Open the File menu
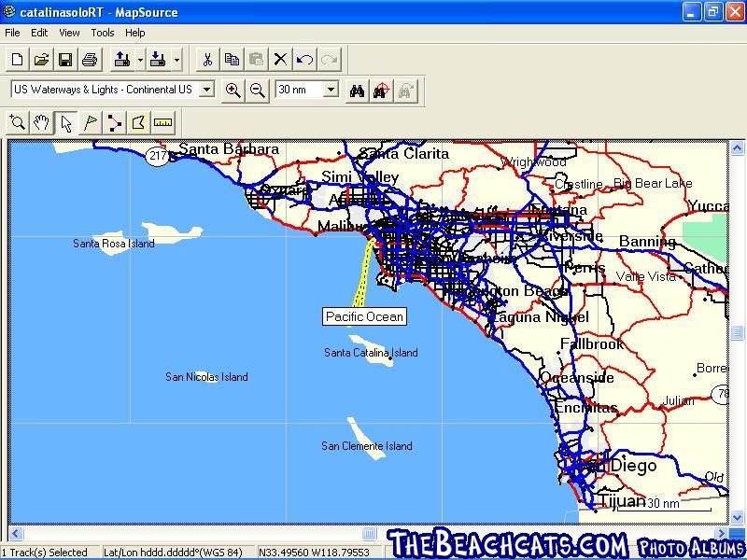This screenshot has width=747, height=560. 12,33
